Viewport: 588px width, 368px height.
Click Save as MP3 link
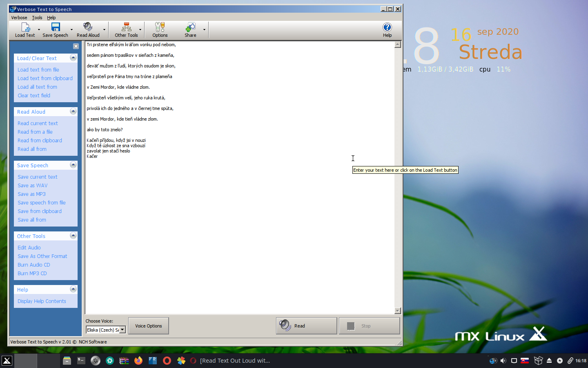31,194
